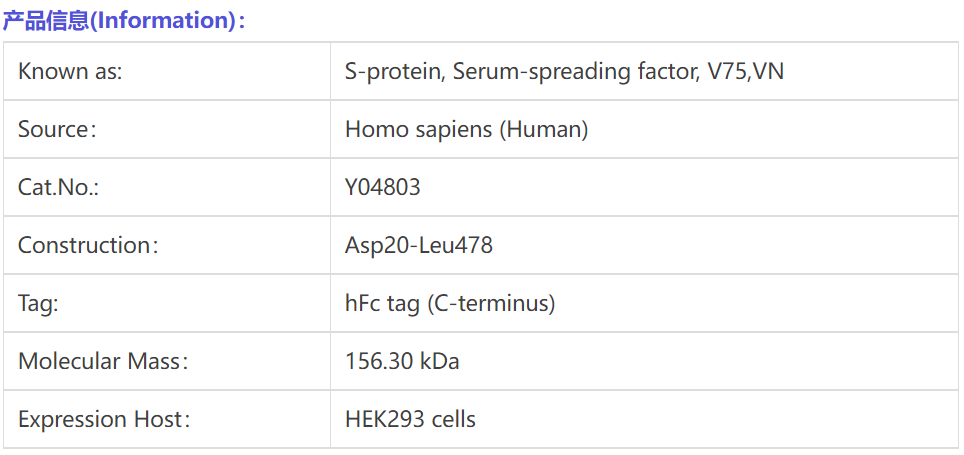The image size is (964, 455).
Task: Click the Asp20-Leu478 construction value
Action: point(419,245)
